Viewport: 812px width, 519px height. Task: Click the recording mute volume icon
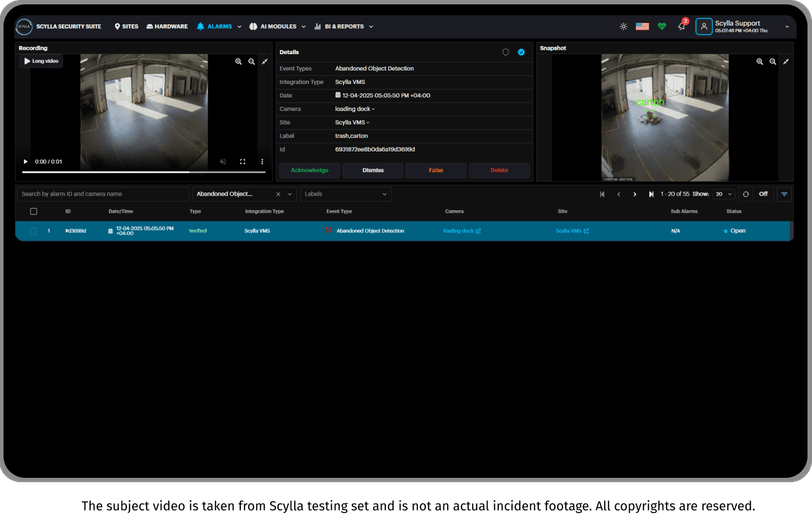[x=223, y=162]
